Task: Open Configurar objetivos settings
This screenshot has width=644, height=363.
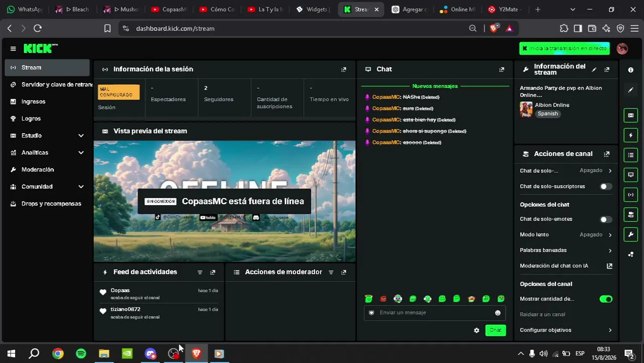Action: 566,330
